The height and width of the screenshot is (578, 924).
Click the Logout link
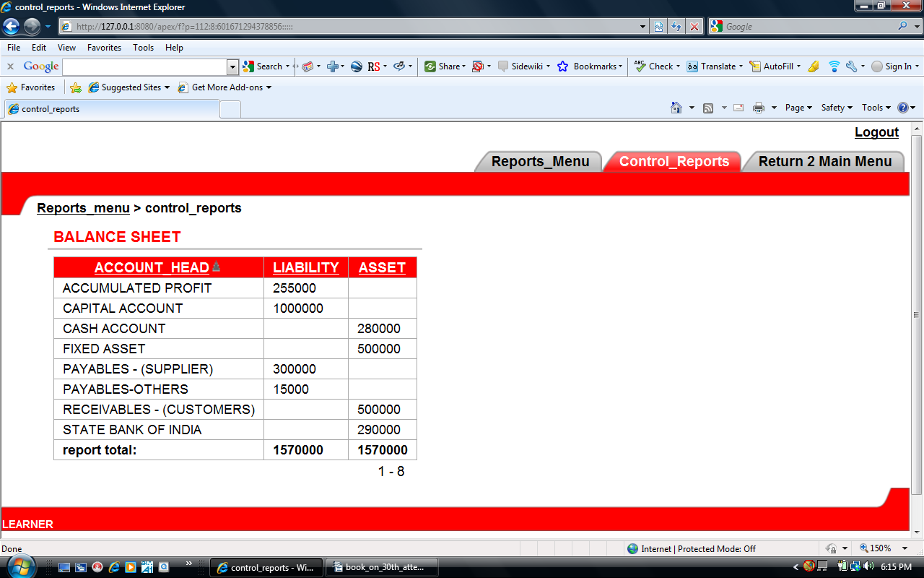click(876, 132)
